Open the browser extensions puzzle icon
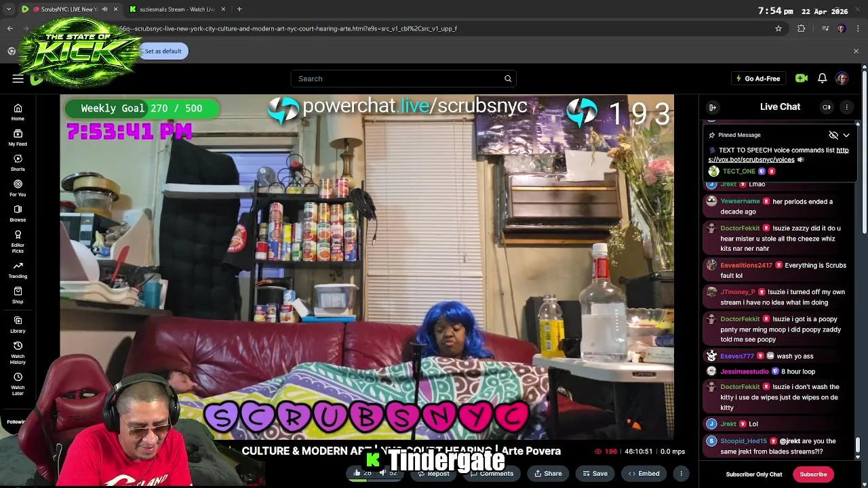Image resolution: width=868 pixels, height=488 pixels. (802, 28)
